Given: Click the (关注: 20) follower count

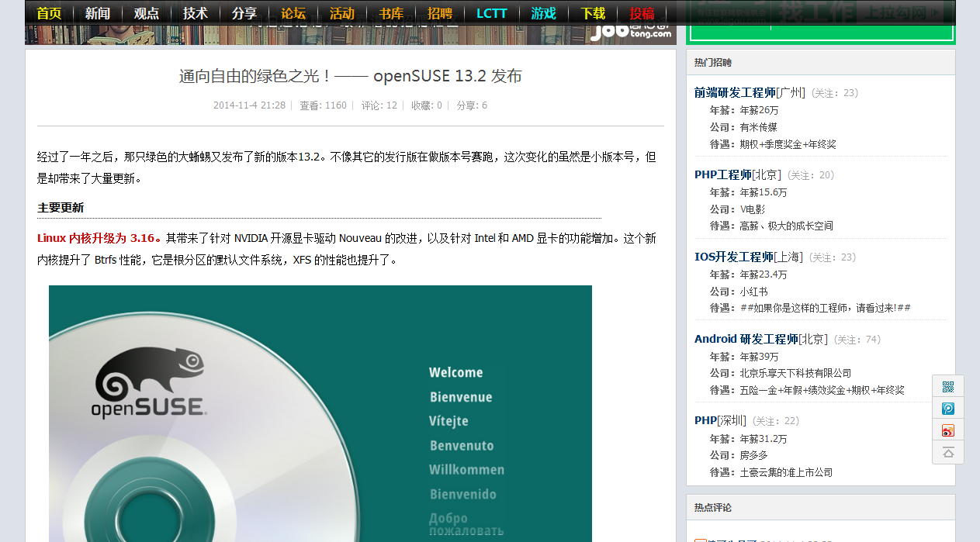Looking at the screenshot, I should (810, 175).
